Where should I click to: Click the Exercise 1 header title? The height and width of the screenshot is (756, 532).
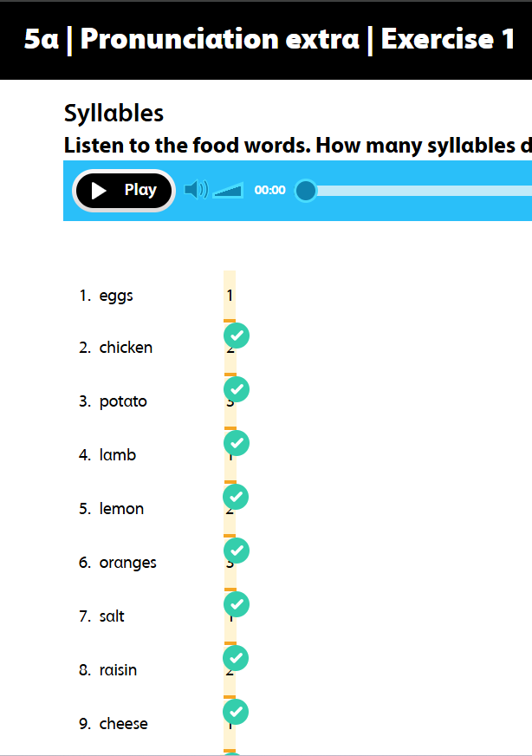coord(447,39)
